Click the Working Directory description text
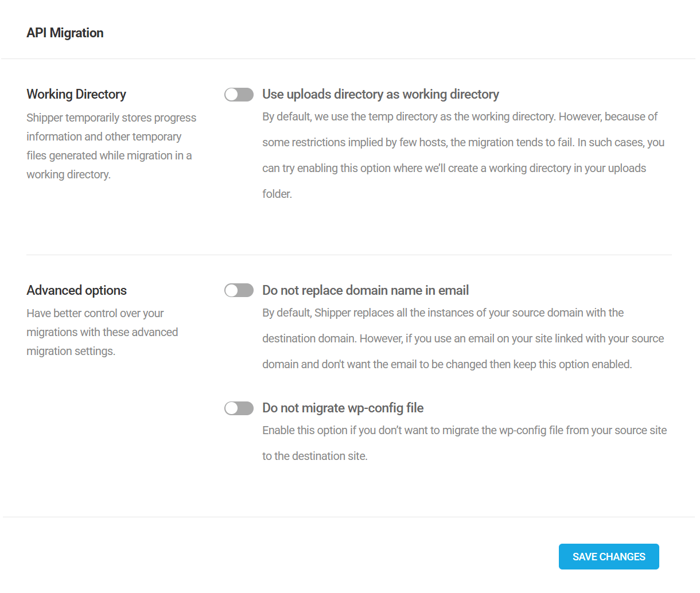700x593 pixels. (x=111, y=146)
